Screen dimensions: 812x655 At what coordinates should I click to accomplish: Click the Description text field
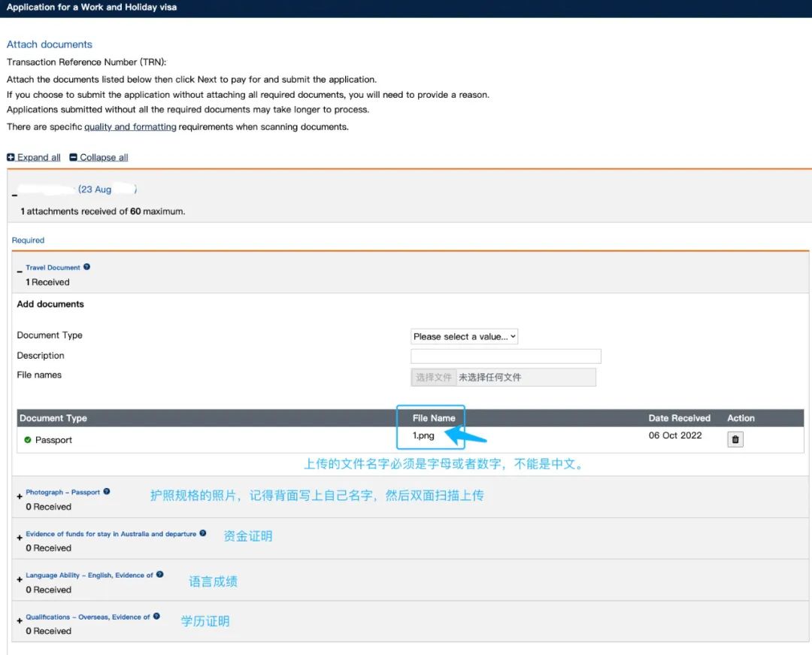coord(505,356)
